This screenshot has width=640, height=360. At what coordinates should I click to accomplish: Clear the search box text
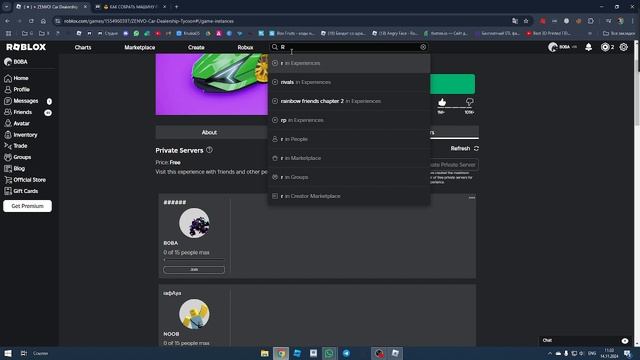coord(423,47)
